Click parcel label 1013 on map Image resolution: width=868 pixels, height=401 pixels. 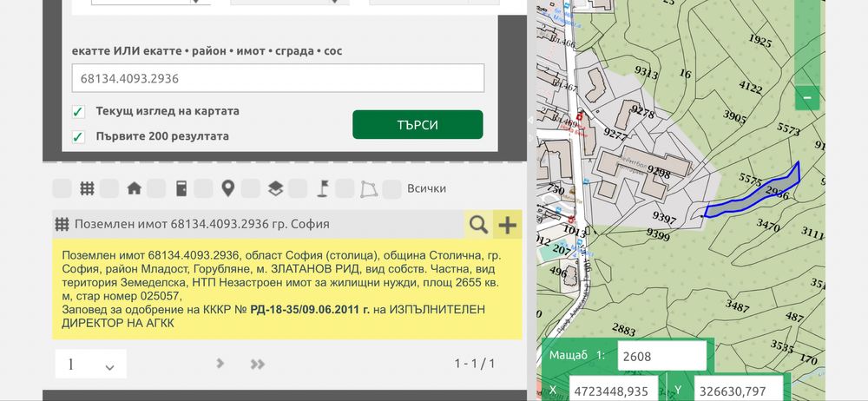pyautogui.click(x=574, y=230)
